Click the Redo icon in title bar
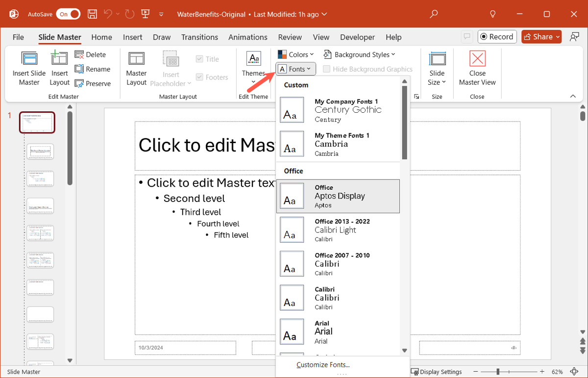Image resolution: width=588 pixels, height=378 pixels. (x=130, y=14)
